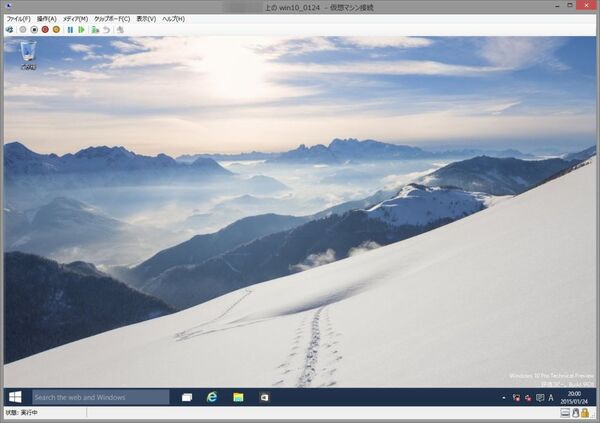600x423 pixels.
Task: Click the VM connection window's title bar icon
Action: pyautogui.click(x=9, y=6)
